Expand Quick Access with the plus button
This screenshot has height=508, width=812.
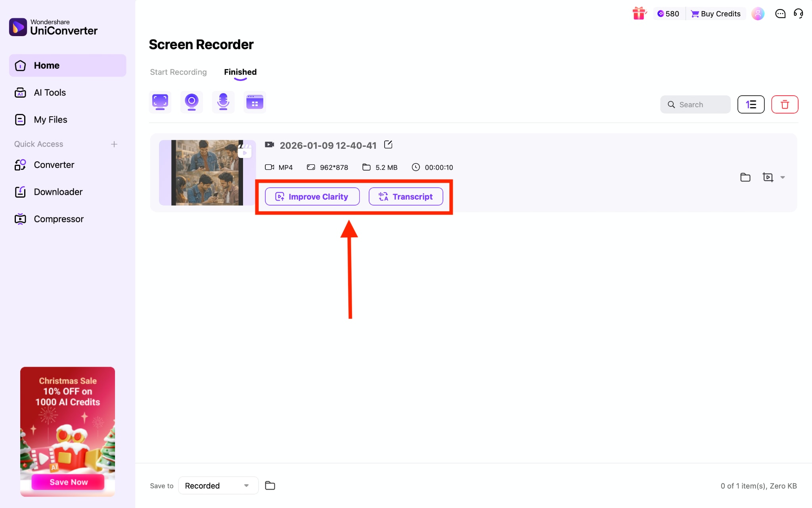(114, 144)
